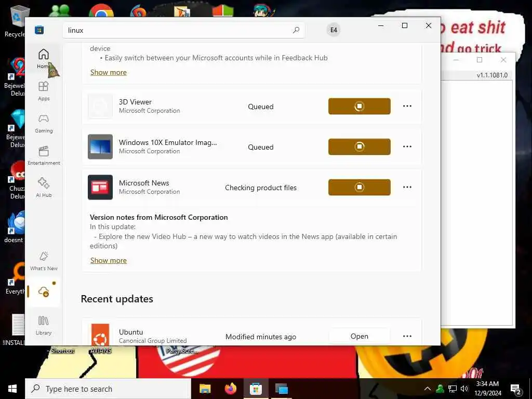Open the Windows Start menu
The image size is (532, 399).
(12, 389)
